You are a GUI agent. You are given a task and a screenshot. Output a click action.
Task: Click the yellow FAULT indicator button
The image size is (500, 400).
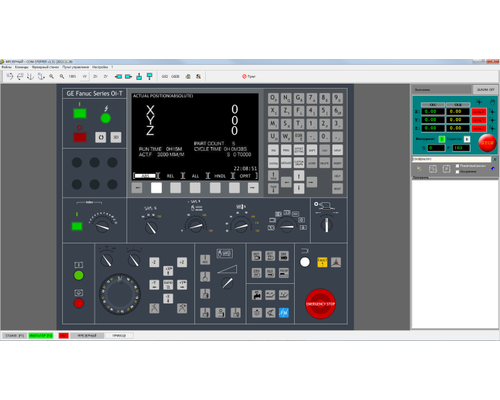click(x=322, y=262)
